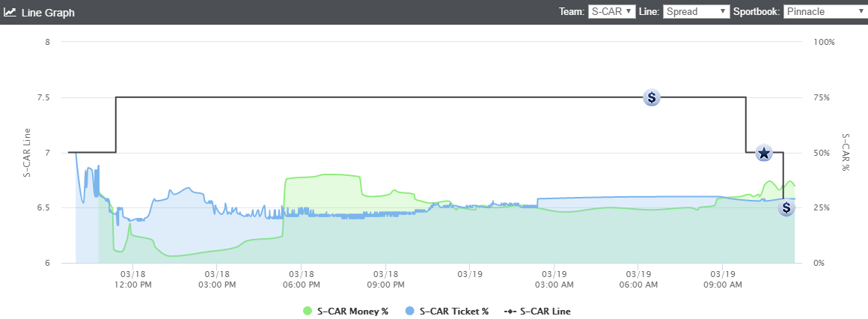The width and height of the screenshot is (868, 319).
Task: Click the 03/18 12:00 PM axis label
Action: (132, 279)
